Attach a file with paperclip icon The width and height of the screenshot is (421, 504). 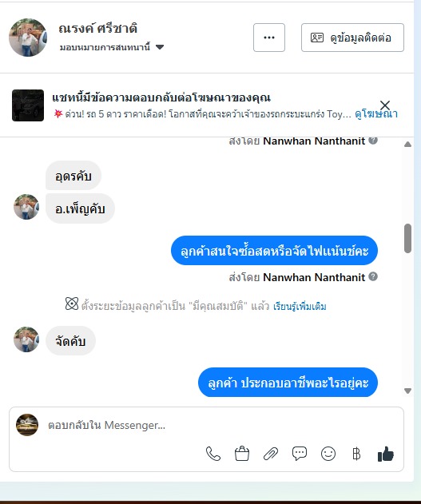click(271, 454)
